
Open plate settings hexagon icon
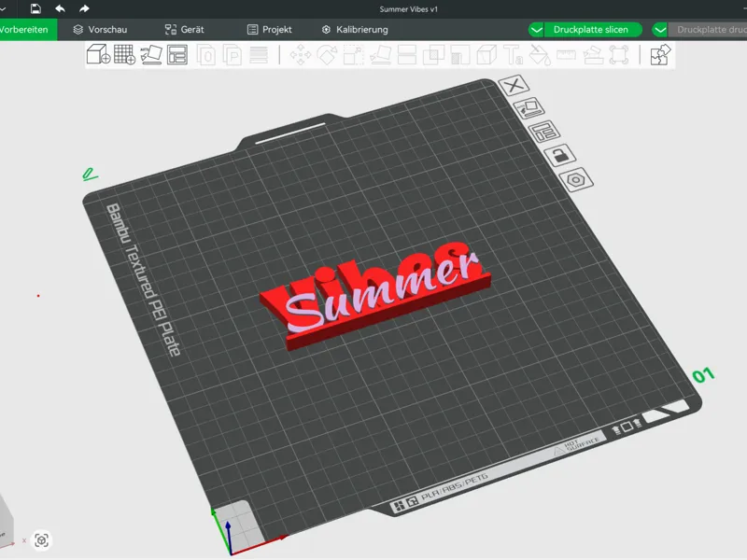tap(576, 180)
